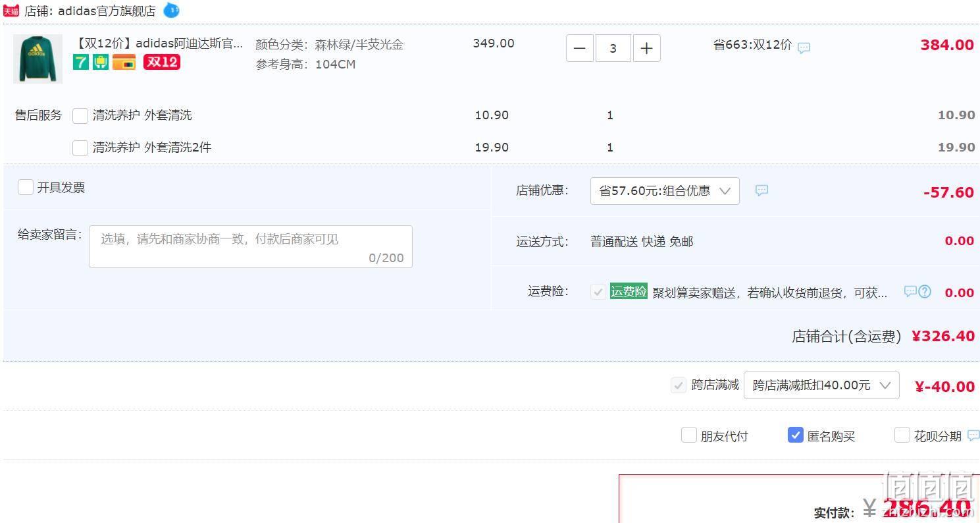Increase quantity with the plus button
Image resolution: width=980 pixels, height=523 pixels.
[x=647, y=48]
